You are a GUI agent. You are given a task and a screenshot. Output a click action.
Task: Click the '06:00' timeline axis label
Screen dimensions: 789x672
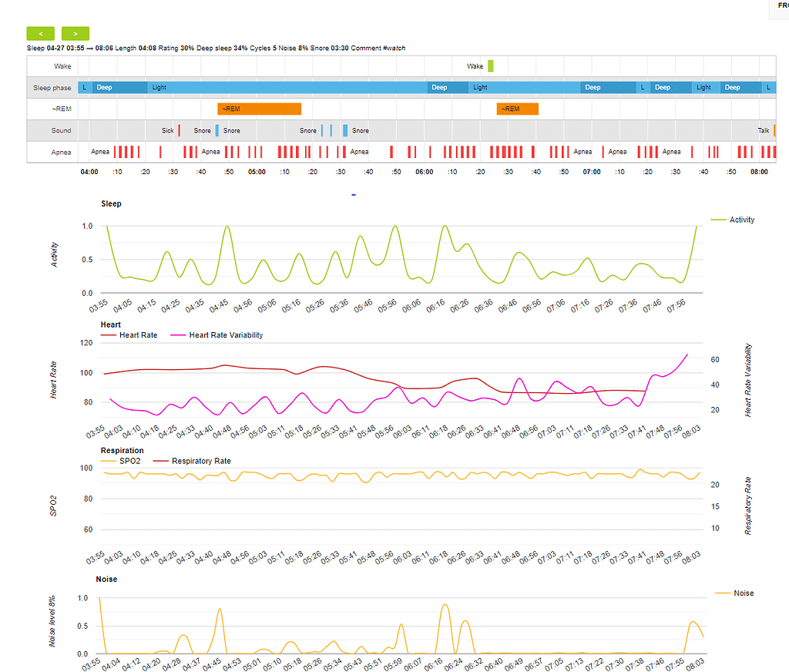[425, 172]
